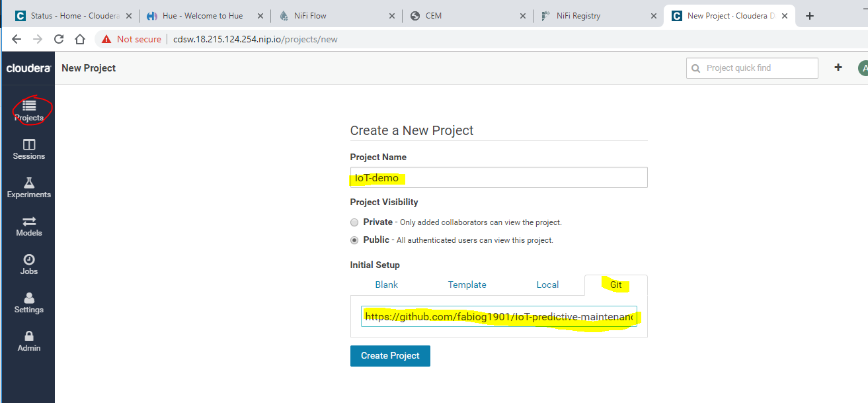Switch to the Local setup tab
Viewport: 868px width, 403px height.
(547, 285)
